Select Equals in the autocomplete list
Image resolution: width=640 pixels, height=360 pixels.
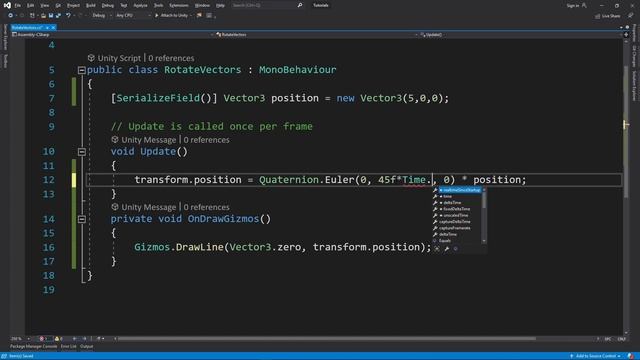click(457, 241)
